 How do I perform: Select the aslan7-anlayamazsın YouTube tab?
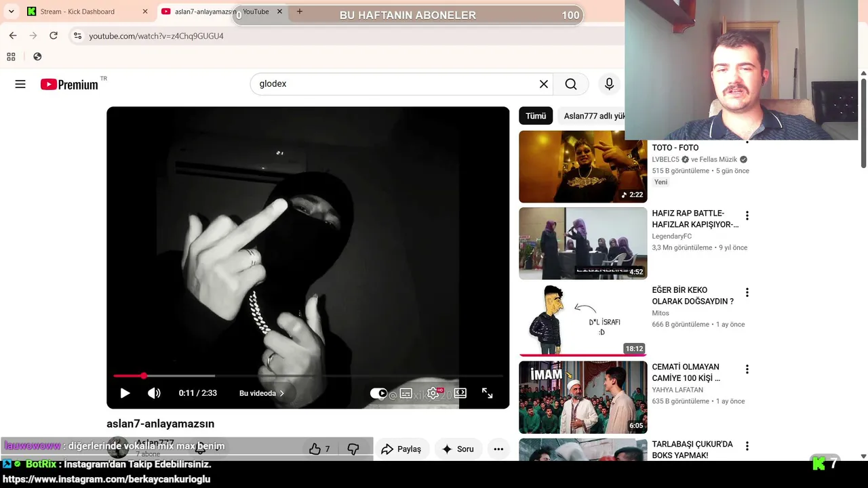pyautogui.click(x=217, y=12)
